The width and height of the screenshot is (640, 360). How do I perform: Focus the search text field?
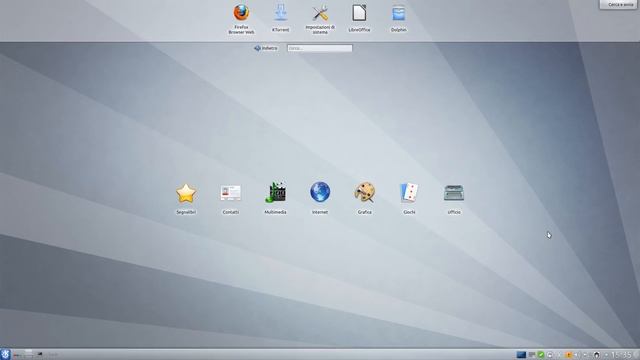[x=320, y=48]
